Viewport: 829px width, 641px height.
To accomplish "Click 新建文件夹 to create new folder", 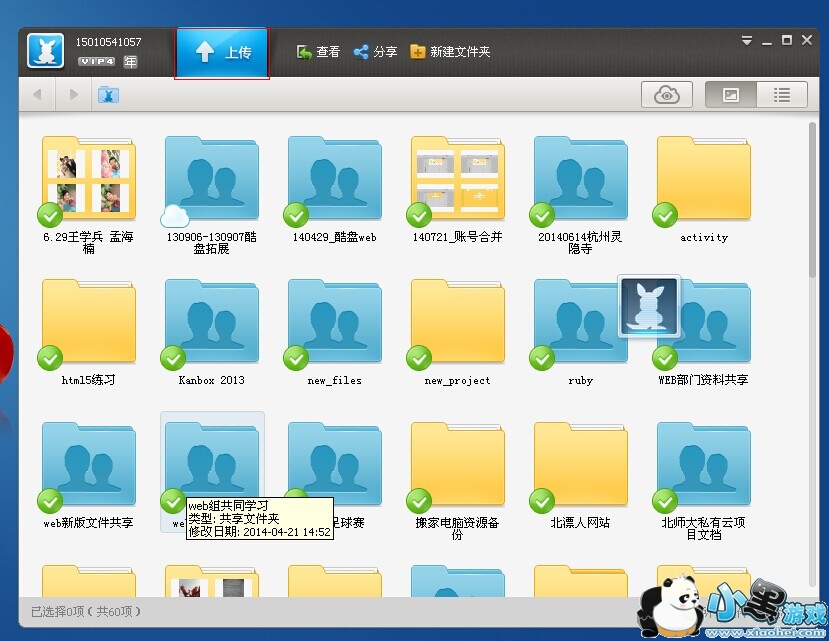I will [x=450, y=52].
